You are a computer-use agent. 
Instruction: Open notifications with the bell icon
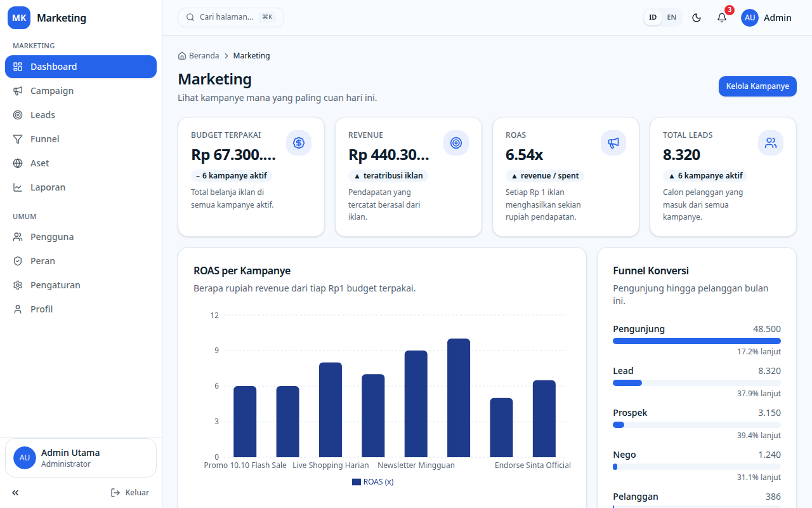(722, 18)
